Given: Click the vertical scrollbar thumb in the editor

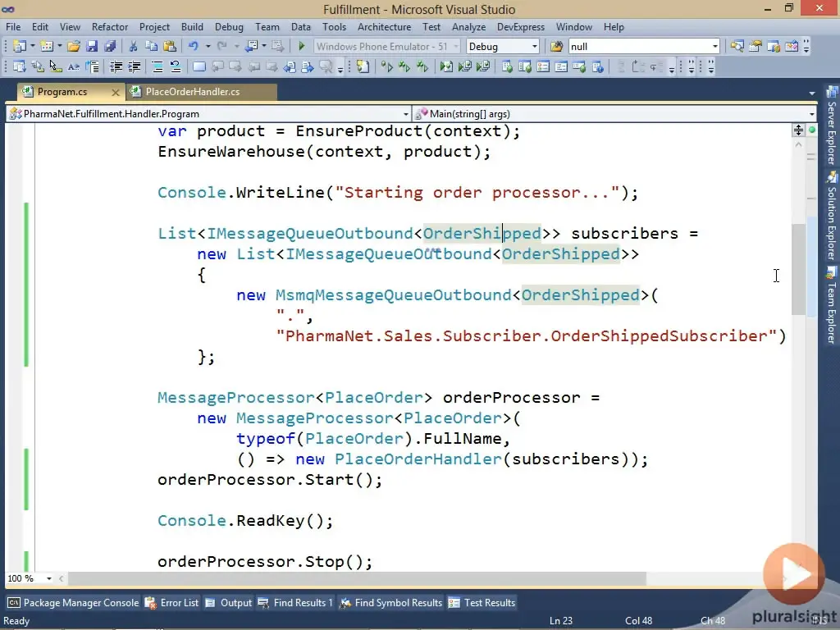Looking at the screenshot, I should pos(798,269).
